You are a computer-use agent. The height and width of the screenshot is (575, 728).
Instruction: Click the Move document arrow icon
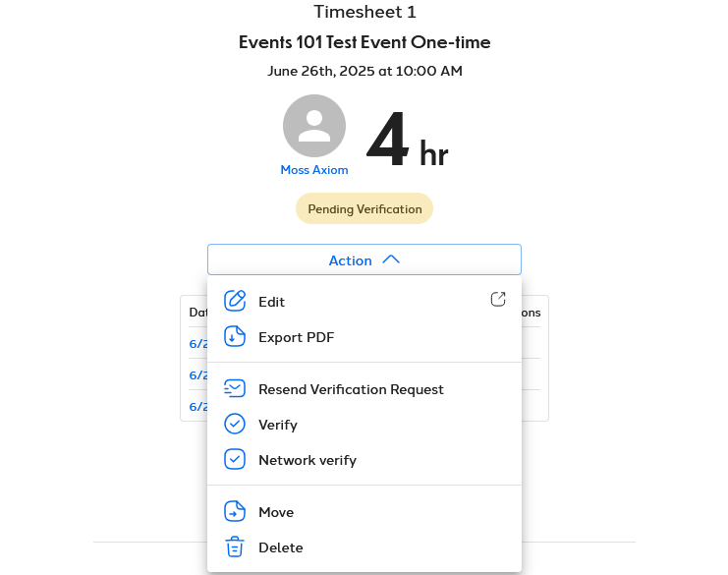point(235,511)
